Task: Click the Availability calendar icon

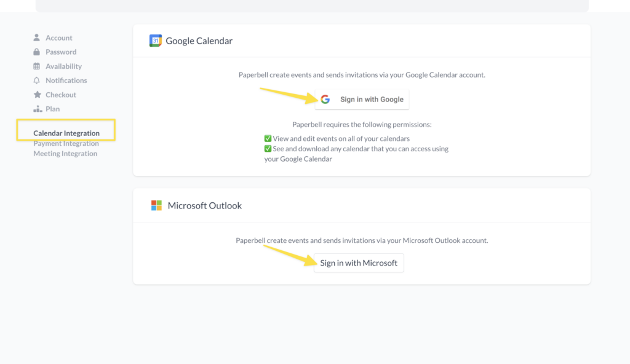Action: [x=37, y=66]
